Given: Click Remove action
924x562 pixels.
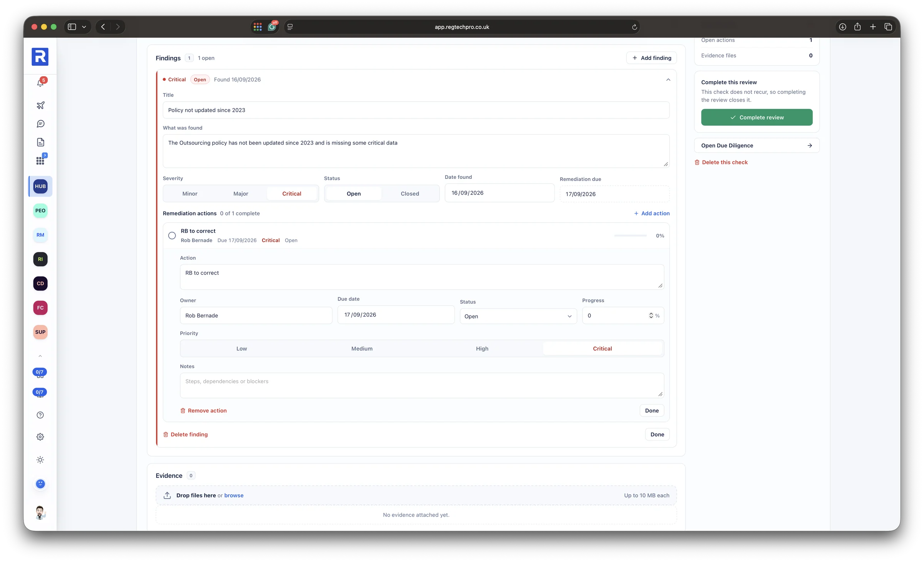Looking at the screenshot, I should click(204, 410).
